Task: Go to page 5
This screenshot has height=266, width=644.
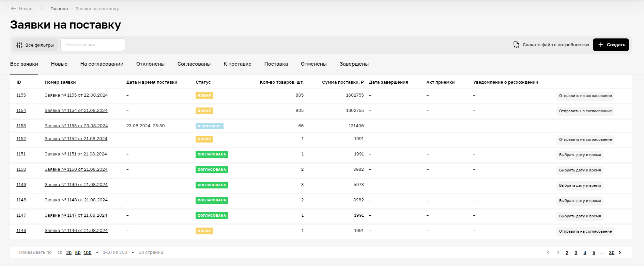Action: point(594,252)
